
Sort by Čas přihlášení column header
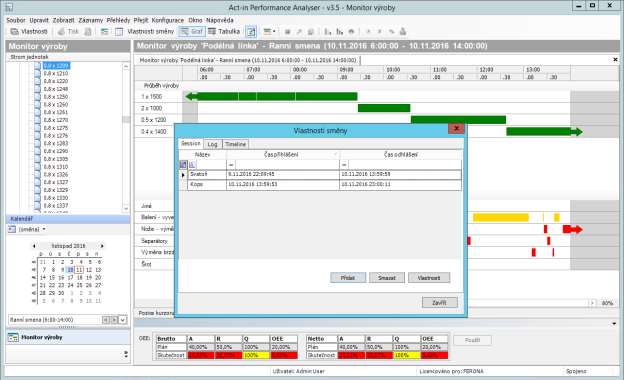pyautogui.click(x=283, y=155)
